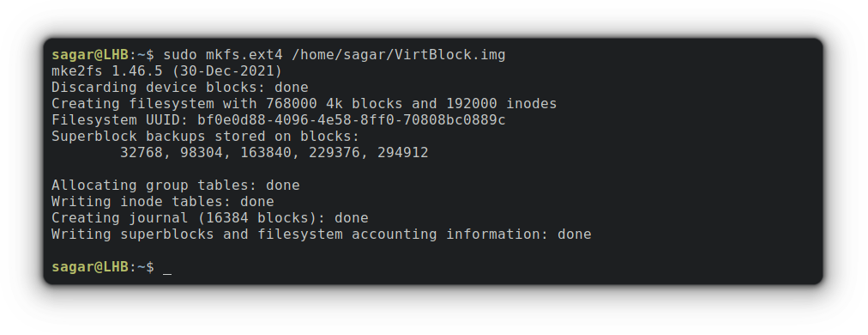
Task: Click the block number 32768
Action: 142,153
